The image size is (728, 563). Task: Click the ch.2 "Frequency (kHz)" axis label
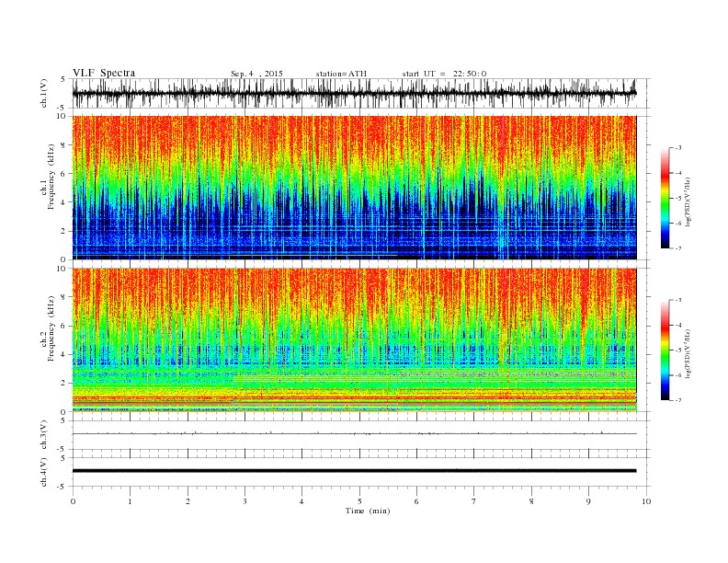51,327
